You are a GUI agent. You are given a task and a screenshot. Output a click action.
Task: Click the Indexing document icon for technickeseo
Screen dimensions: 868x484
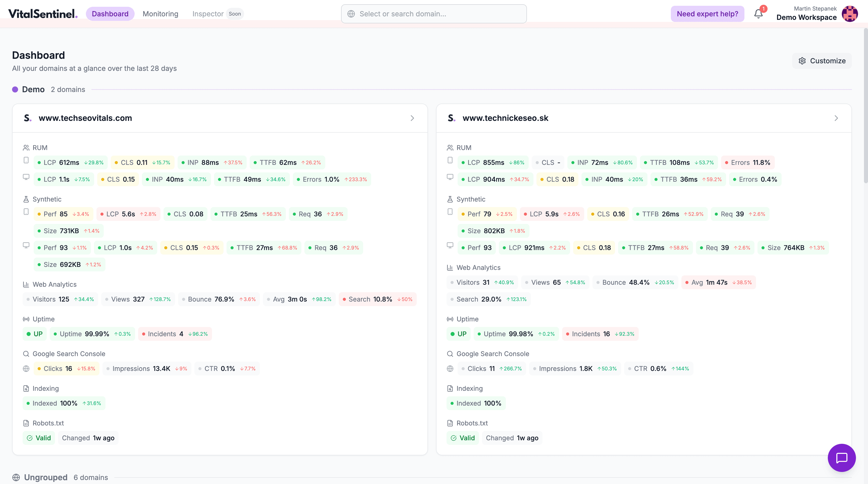pos(450,388)
